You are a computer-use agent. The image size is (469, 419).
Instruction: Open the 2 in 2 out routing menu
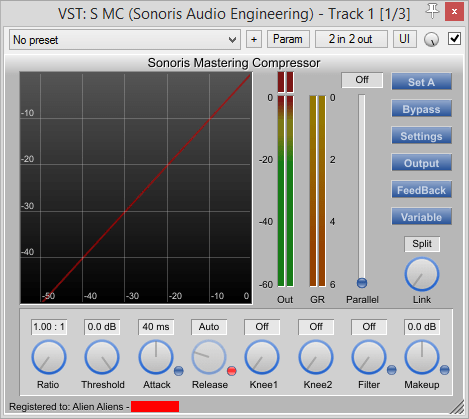[x=351, y=39]
